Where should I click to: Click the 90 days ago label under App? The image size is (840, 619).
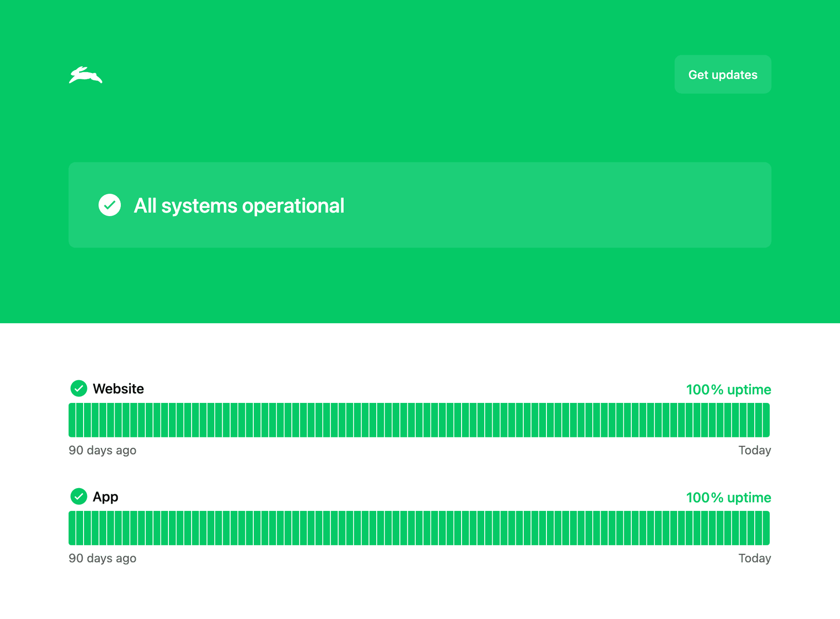tap(102, 558)
